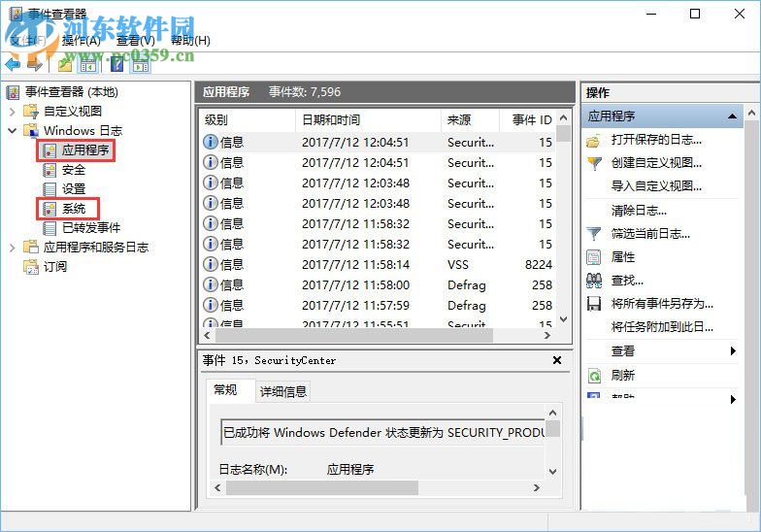
Task: Select the Windows 日志 tree node
Action: tap(83, 130)
